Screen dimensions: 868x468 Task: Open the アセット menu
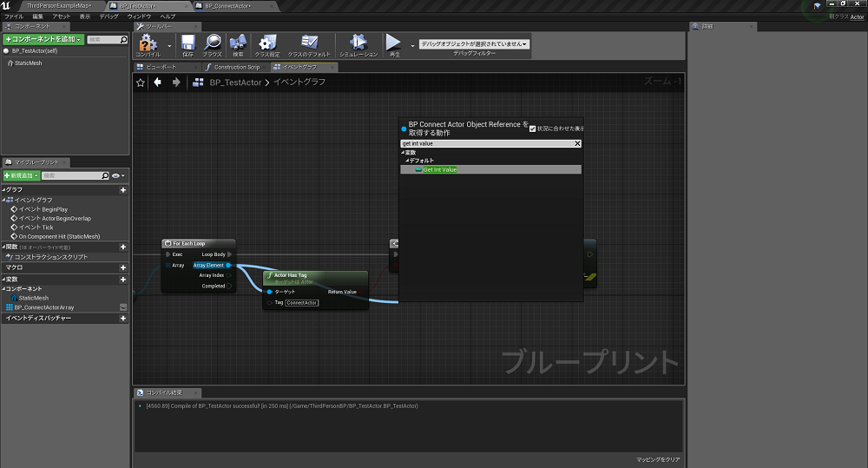point(61,16)
